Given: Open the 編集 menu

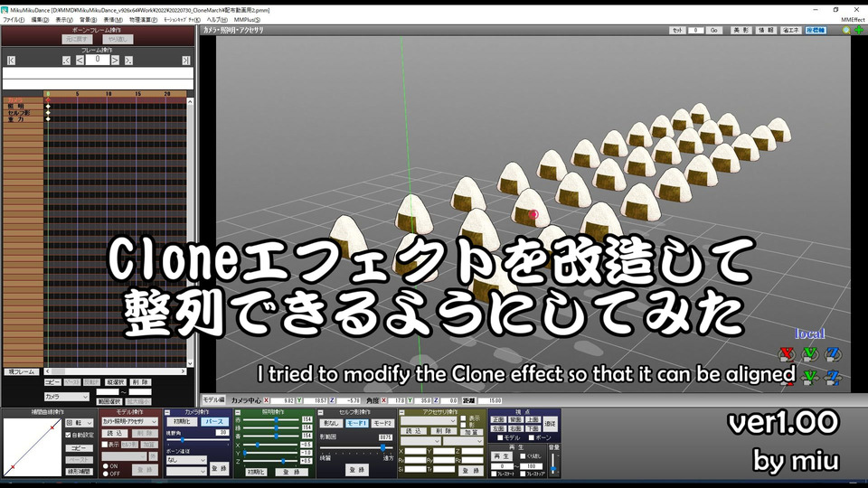Looking at the screenshot, I should click(x=40, y=19).
